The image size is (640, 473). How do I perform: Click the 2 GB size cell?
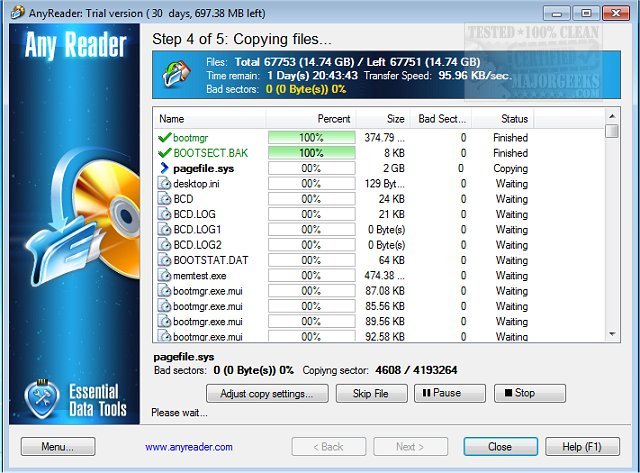point(394,168)
